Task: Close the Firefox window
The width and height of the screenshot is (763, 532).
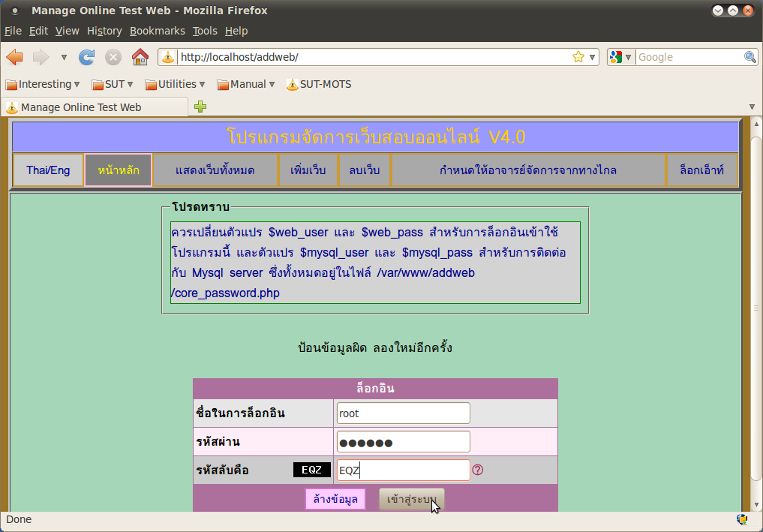Action: [748, 11]
